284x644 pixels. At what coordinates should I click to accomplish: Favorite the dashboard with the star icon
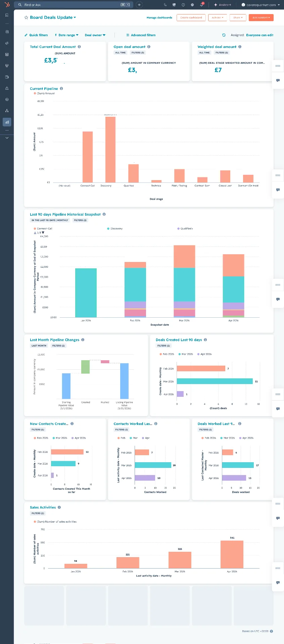click(x=26, y=17)
